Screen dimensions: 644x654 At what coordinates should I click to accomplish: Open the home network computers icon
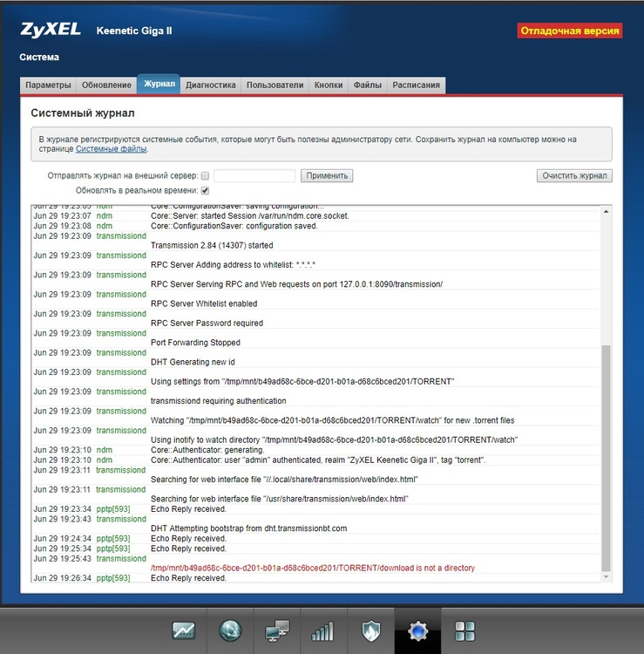tap(277, 630)
